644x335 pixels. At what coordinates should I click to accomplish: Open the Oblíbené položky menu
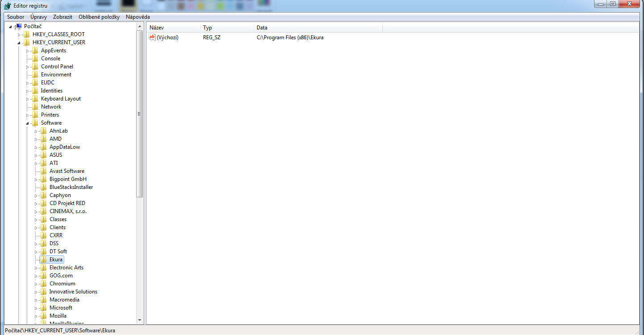(x=99, y=17)
